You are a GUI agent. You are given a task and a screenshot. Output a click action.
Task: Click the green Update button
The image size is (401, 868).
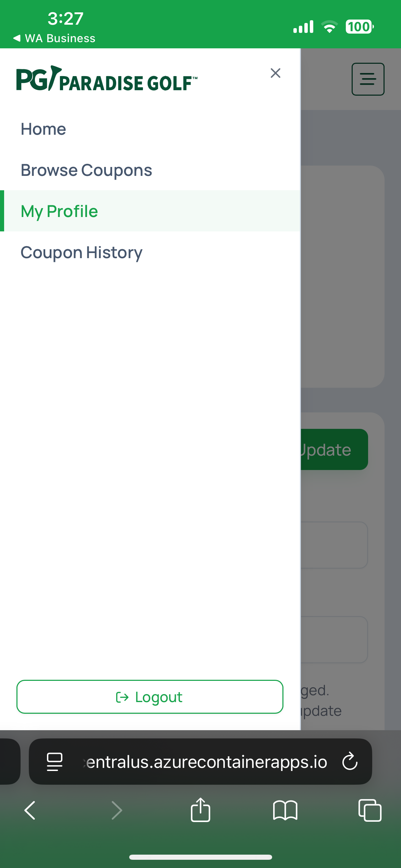(334, 449)
